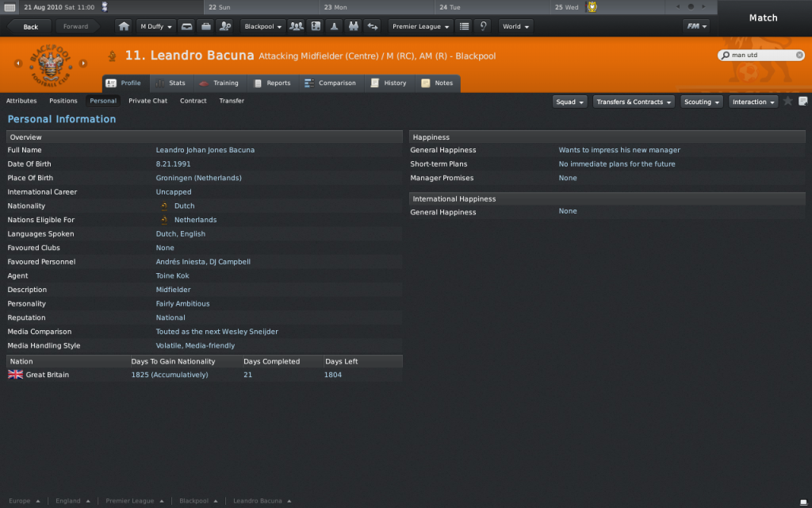Viewport: 812px width, 508px height.
Task: Expand the Scouting dropdown
Action: click(x=702, y=102)
